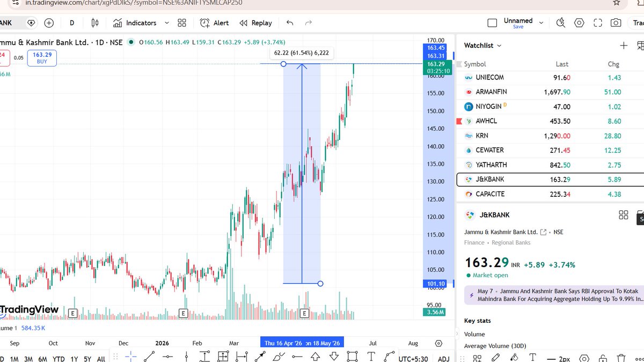The height and width of the screenshot is (362, 644).
Task: Sort the watchlist by Symbol column
Action: coord(475,64)
